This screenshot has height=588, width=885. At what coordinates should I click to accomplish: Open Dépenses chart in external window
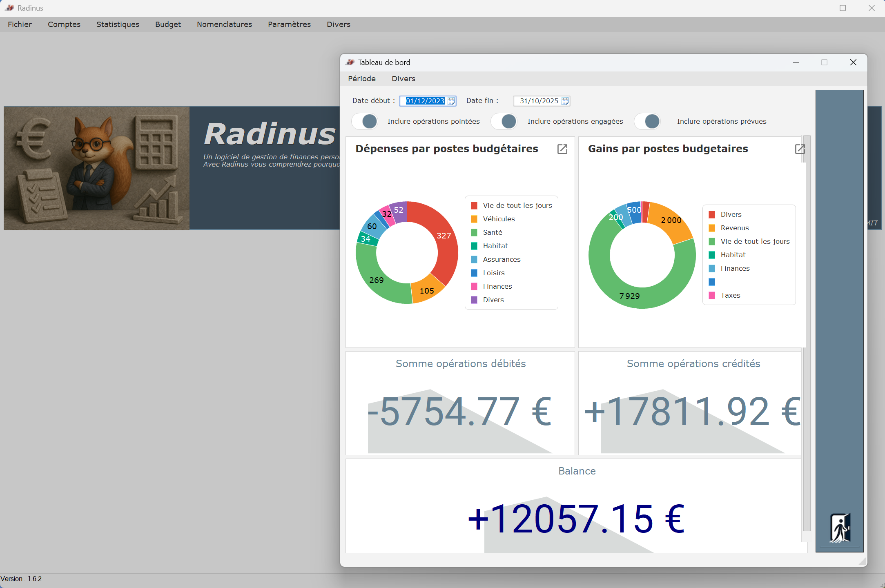tap(562, 149)
